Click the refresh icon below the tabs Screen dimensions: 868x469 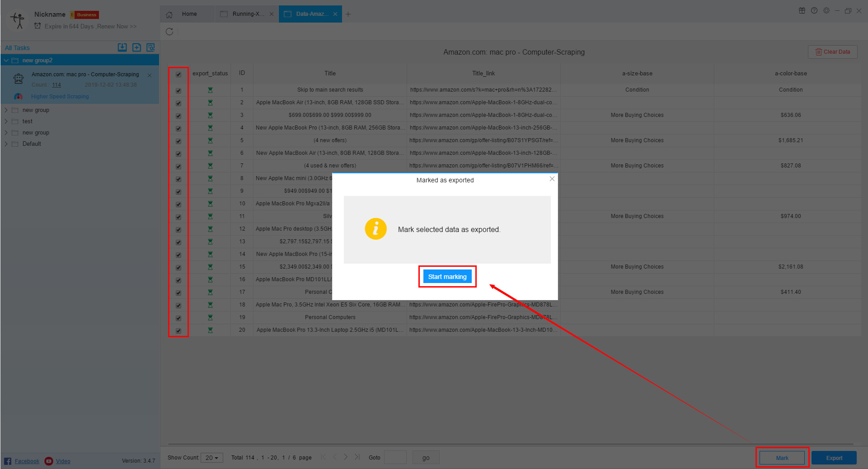169,32
